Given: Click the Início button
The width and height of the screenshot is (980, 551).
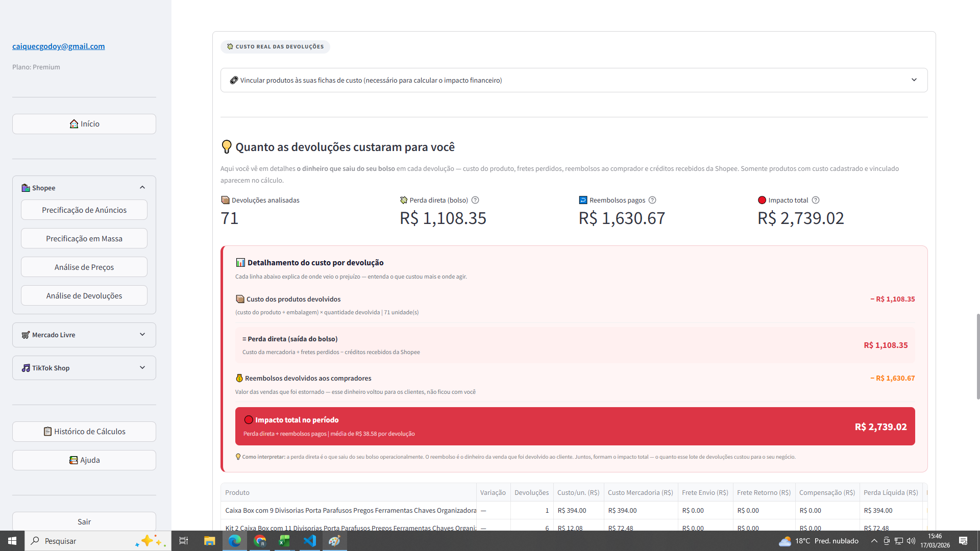Looking at the screenshot, I should pos(84,124).
